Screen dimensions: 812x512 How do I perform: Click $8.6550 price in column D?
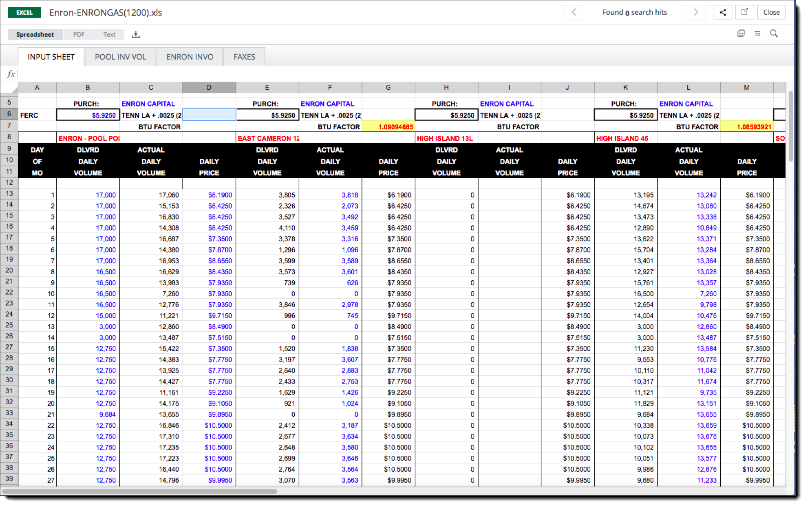click(209, 261)
